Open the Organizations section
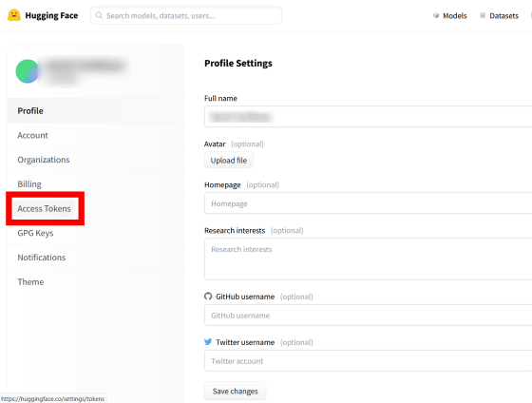This screenshot has height=403, width=532. tap(96, 160)
